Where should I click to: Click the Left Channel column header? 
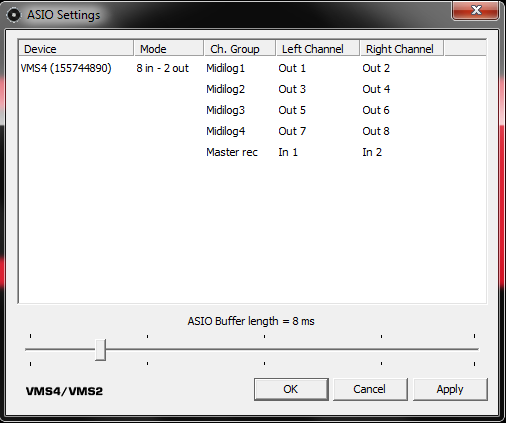pyautogui.click(x=318, y=49)
